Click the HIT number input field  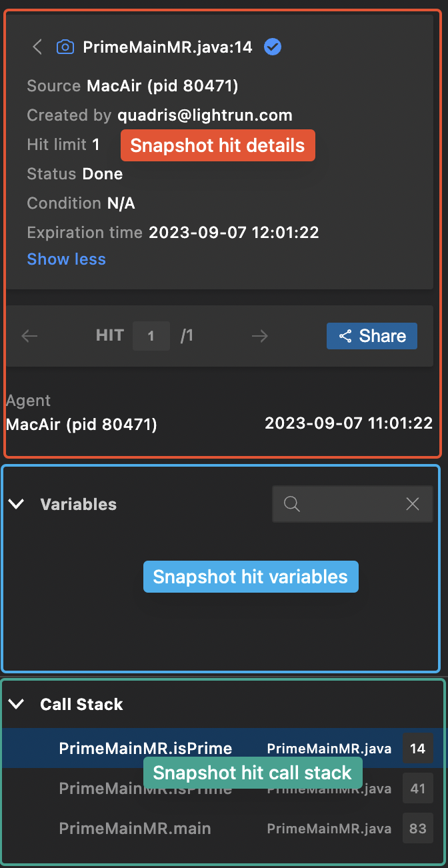coord(151,336)
